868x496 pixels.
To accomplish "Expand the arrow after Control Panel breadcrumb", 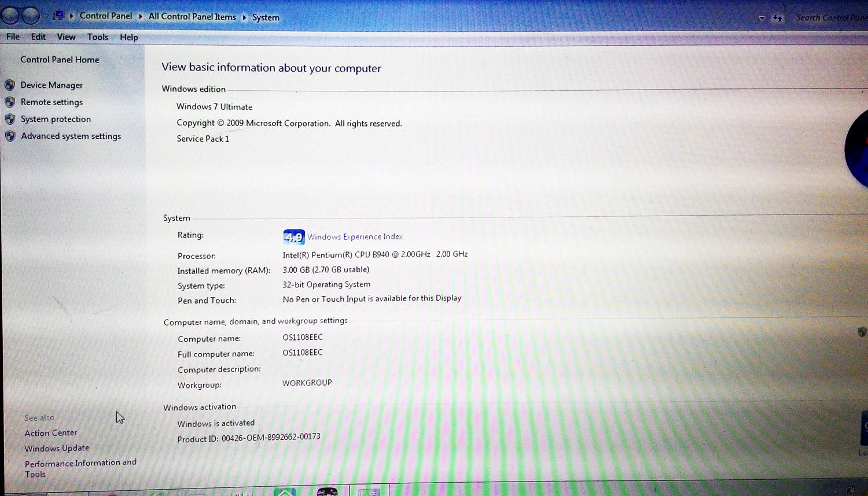I will 140,17.
